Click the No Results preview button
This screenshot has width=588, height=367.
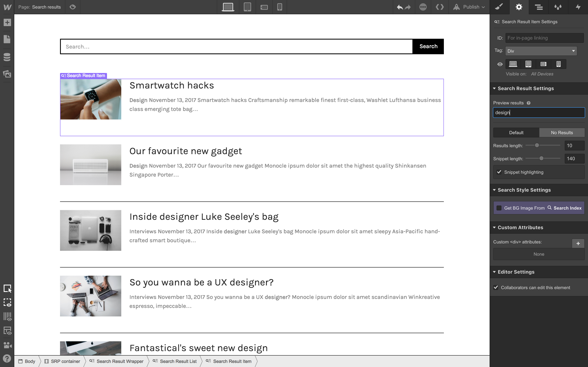pyautogui.click(x=561, y=132)
